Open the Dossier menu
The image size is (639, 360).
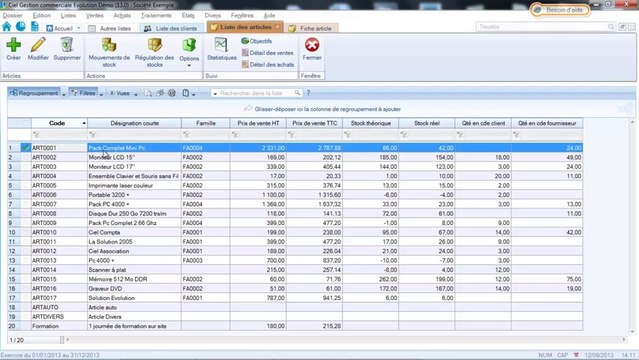[x=13, y=15]
